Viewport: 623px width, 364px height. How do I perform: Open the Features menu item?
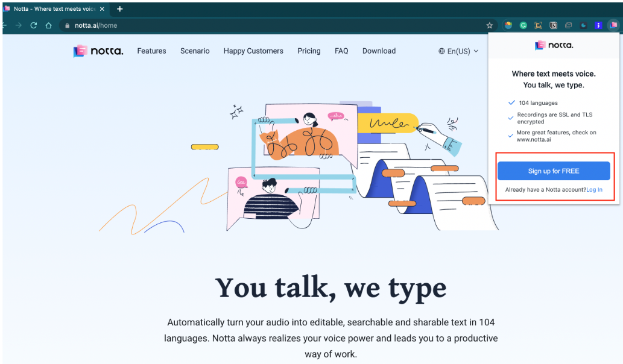[x=151, y=51]
